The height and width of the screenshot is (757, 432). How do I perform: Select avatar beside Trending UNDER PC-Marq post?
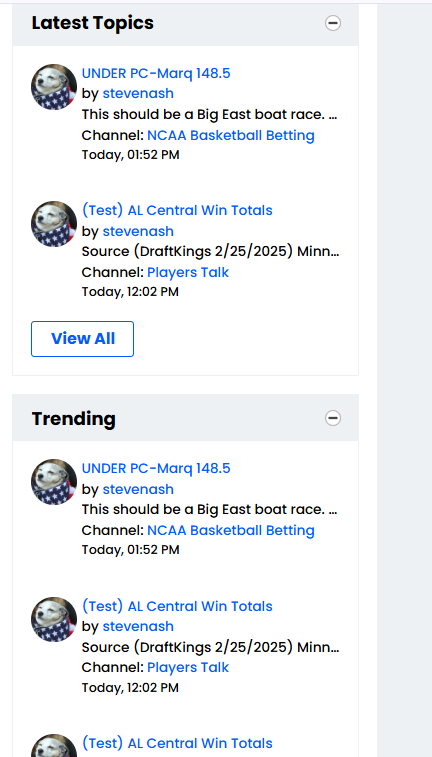click(x=54, y=482)
